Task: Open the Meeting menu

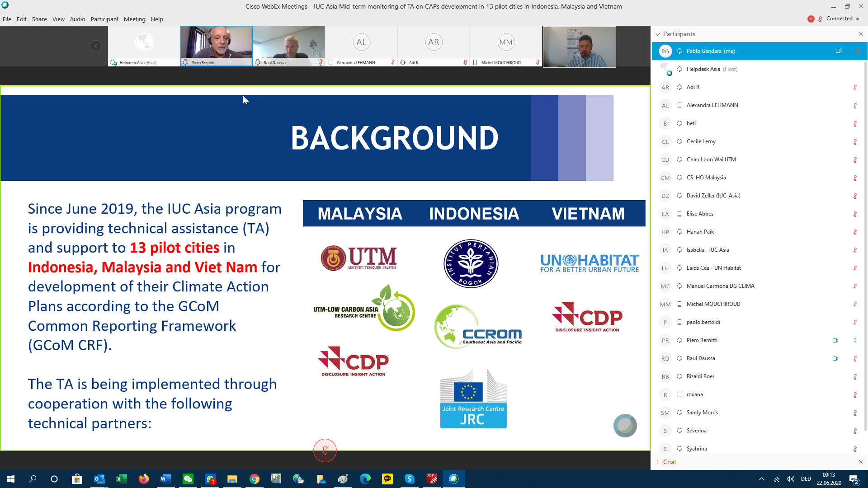Action: point(134,19)
